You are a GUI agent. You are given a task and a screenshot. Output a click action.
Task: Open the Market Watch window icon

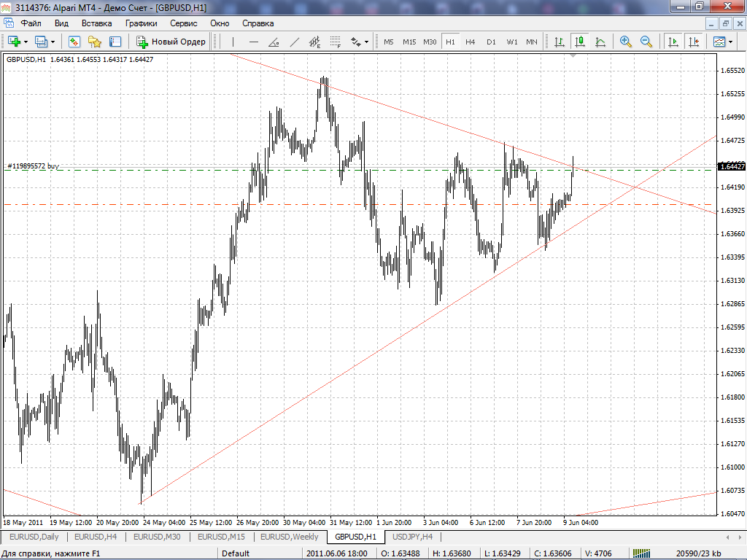(x=74, y=42)
